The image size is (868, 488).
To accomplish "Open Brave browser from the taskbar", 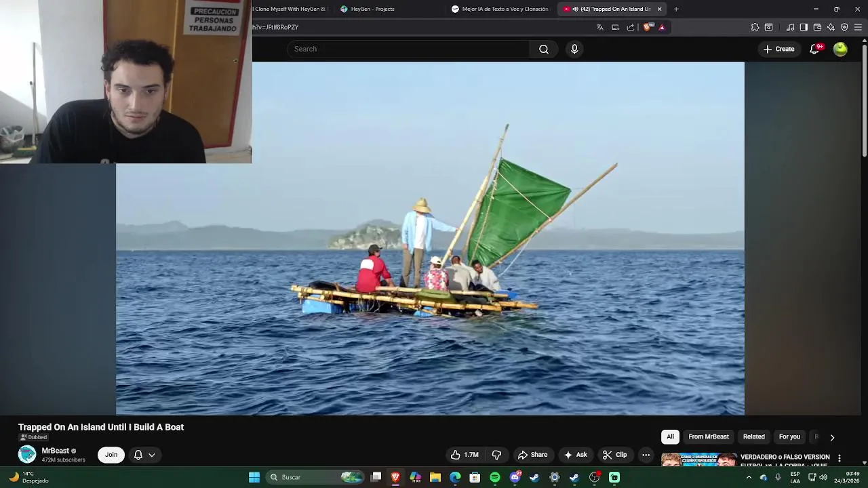I will click(x=396, y=477).
